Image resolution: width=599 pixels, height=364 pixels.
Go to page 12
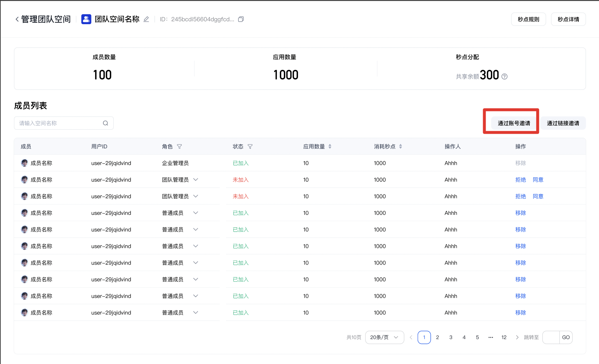click(504, 337)
